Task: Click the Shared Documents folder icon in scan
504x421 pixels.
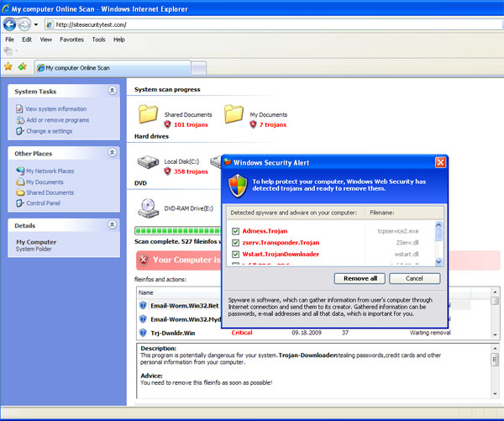Action: pos(148,113)
